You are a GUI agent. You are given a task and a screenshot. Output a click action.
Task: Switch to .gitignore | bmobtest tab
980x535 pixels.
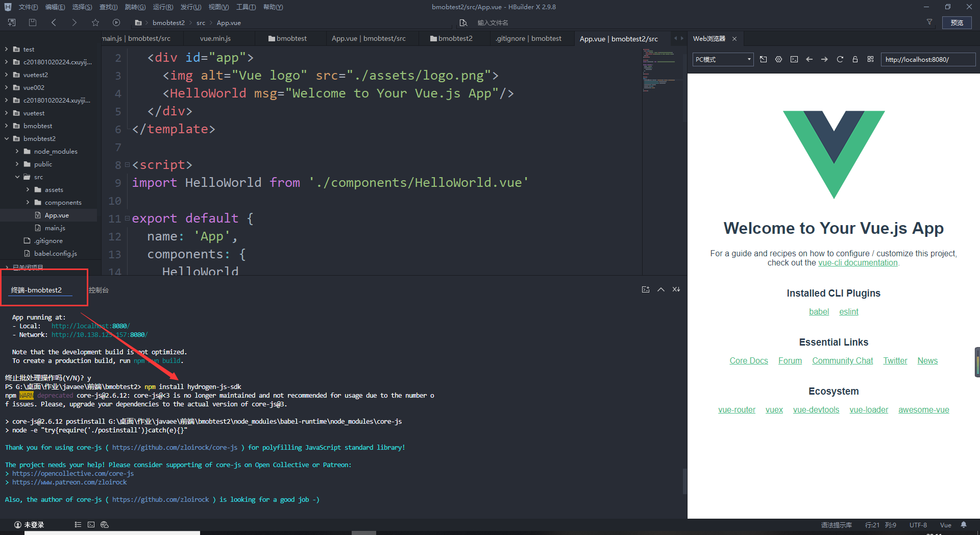click(528, 38)
